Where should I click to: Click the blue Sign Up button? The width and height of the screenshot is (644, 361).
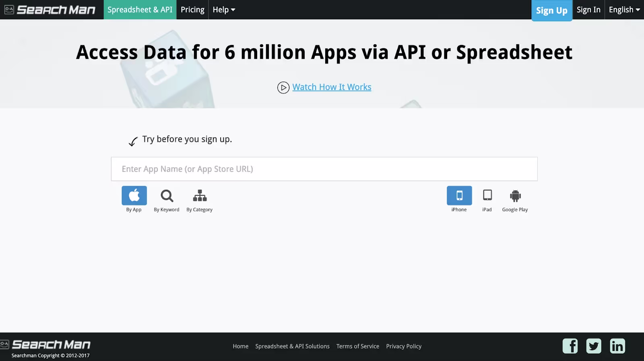point(552,10)
